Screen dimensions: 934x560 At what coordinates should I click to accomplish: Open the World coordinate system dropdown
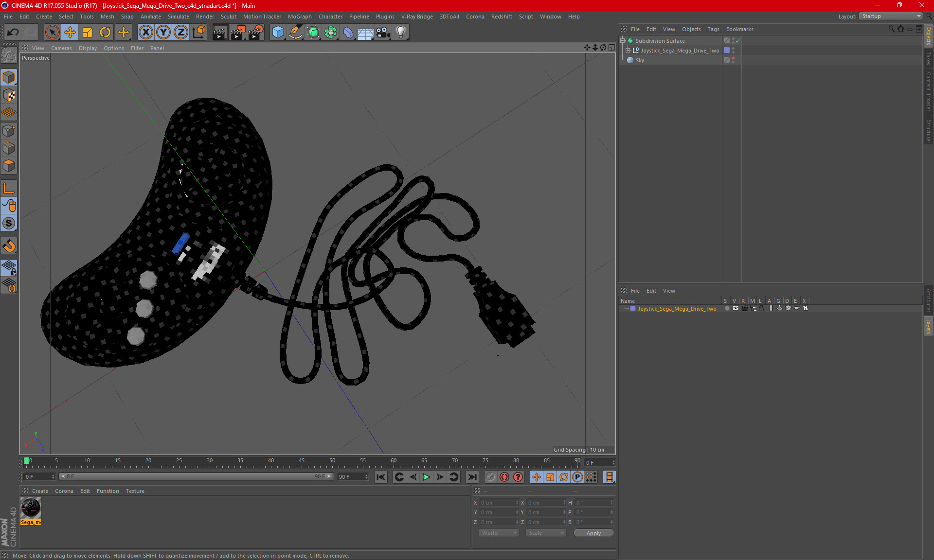point(499,533)
